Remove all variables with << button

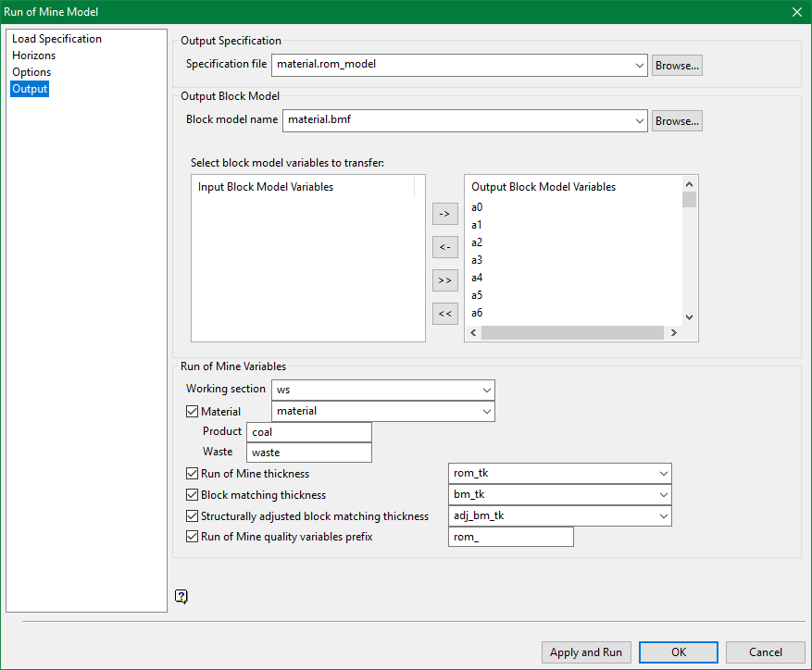pos(444,314)
